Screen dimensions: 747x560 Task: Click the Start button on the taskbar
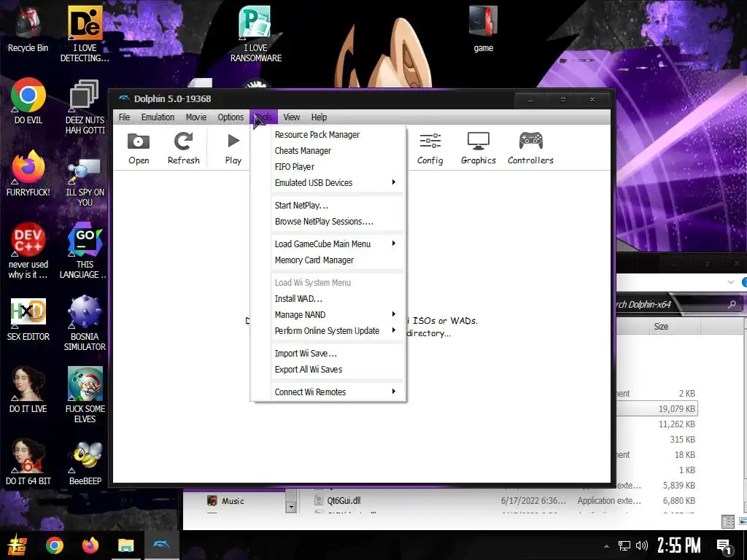point(17,545)
